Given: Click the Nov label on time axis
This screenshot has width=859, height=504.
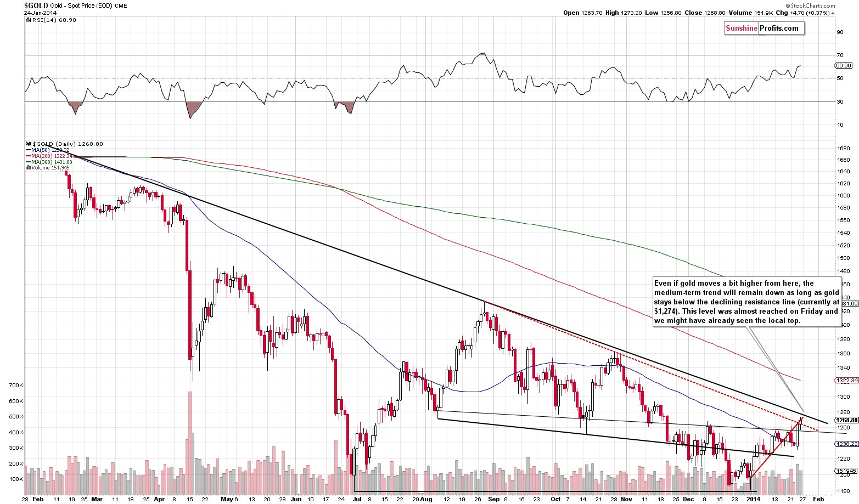Looking at the screenshot, I should pyautogui.click(x=625, y=500).
